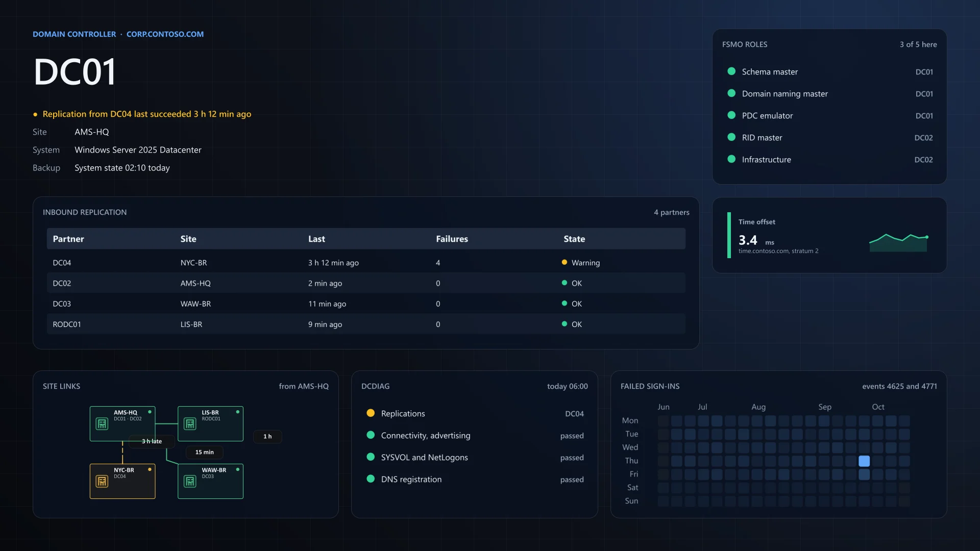This screenshot has height=551, width=980.
Task: Click the '15 min' site link label
Action: (204, 452)
